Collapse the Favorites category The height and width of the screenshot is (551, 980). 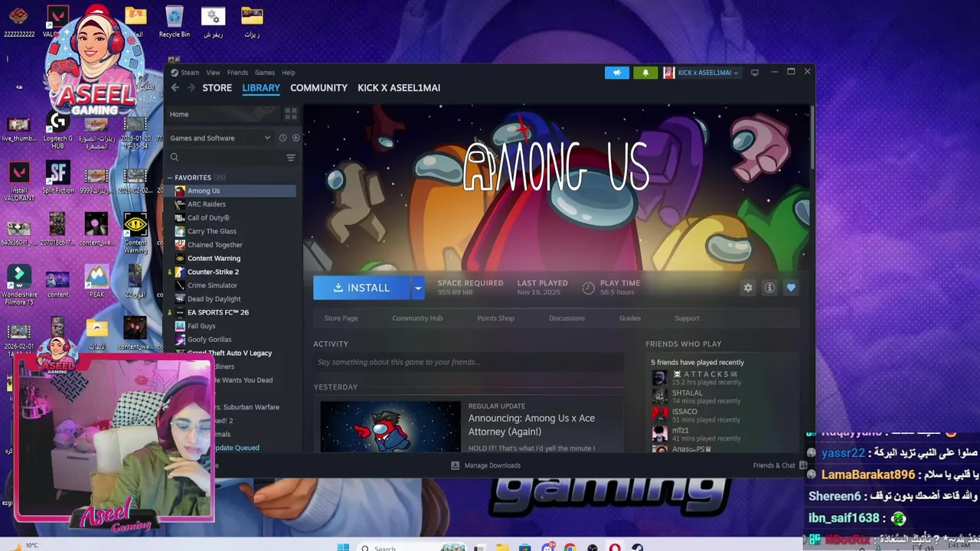(x=170, y=178)
